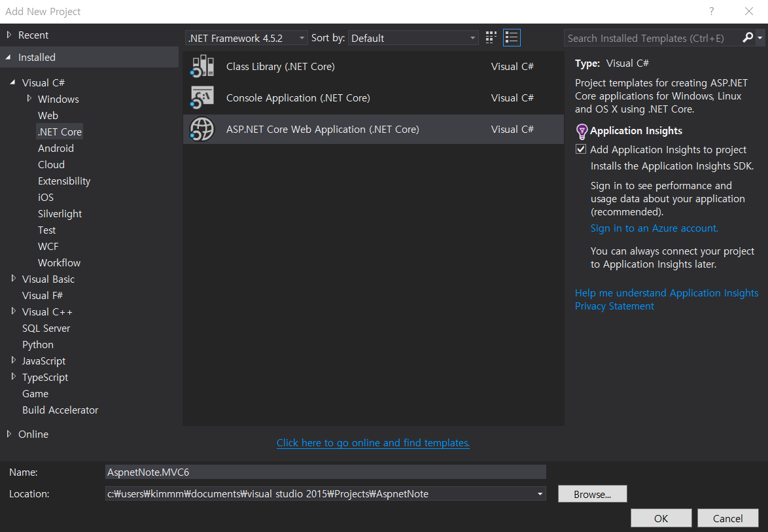Open the search options dropdown arrow
This screenshot has height=532, width=768.
759,38
